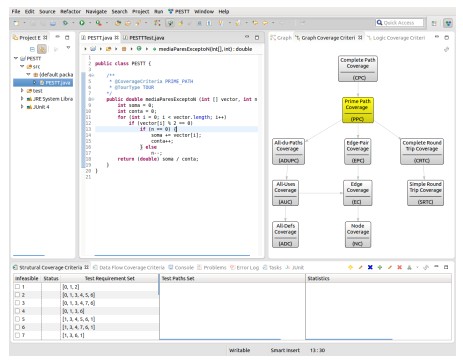
Task: Check infeasible box for requirement 4
Action: pos(17,311)
